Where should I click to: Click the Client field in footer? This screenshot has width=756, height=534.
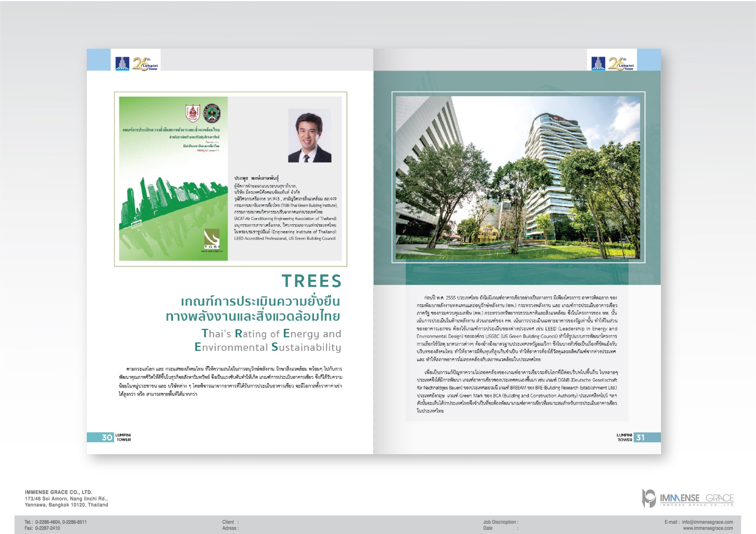click(x=230, y=522)
